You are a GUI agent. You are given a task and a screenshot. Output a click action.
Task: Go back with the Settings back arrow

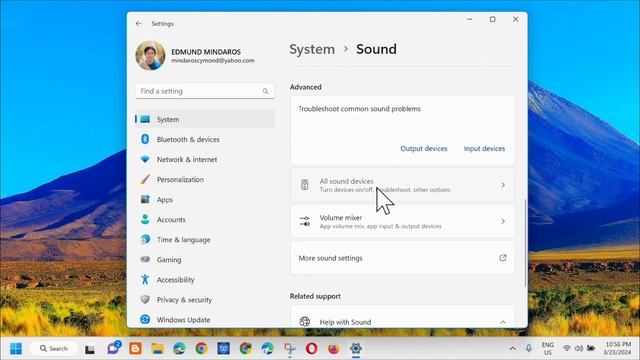(x=138, y=24)
